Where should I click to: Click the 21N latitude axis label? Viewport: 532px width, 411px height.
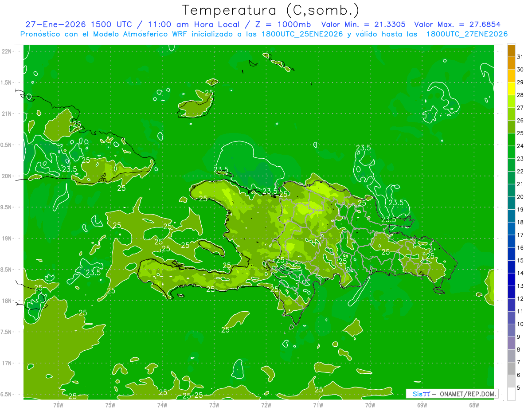click(x=7, y=114)
